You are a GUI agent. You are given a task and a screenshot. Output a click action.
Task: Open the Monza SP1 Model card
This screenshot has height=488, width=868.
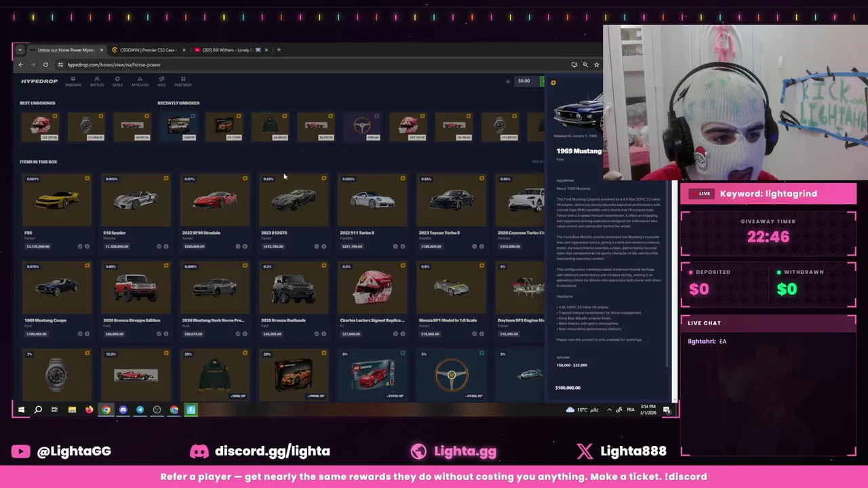pos(452,300)
